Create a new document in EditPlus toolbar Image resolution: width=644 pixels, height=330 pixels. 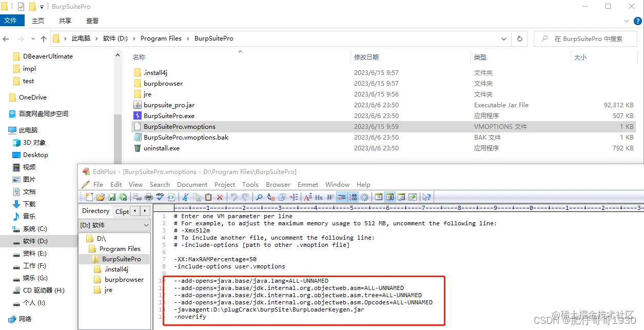89,197
